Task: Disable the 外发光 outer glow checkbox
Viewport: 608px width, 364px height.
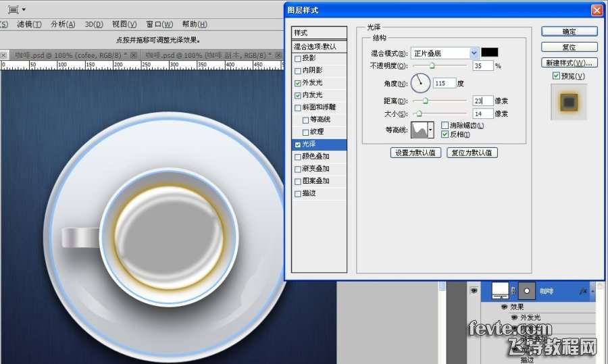Action: (x=298, y=83)
